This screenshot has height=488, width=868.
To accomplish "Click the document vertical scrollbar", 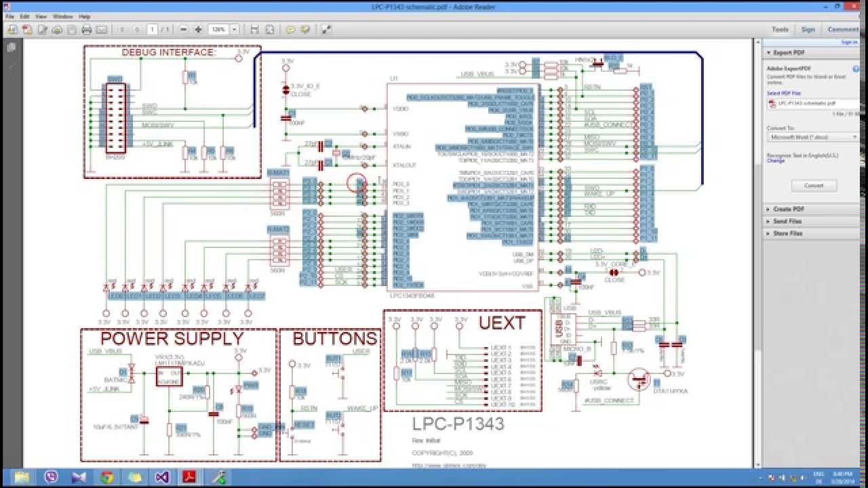I will [x=757, y=253].
